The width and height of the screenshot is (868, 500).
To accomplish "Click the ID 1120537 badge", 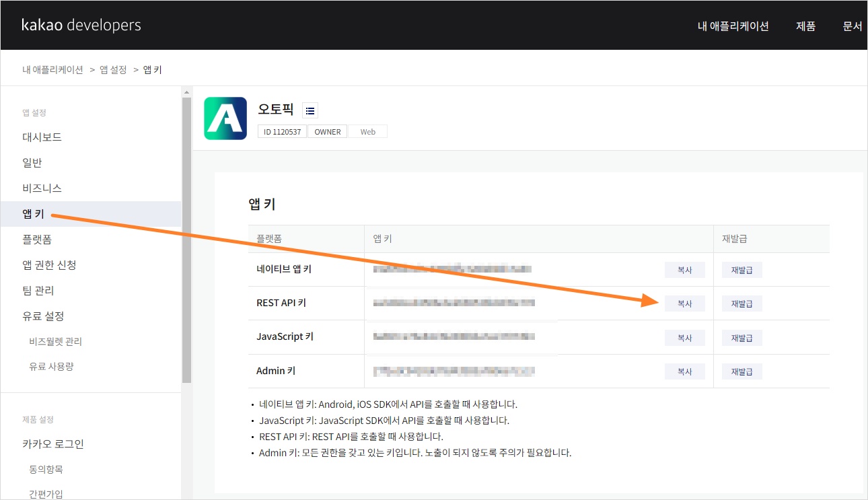I will (283, 132).
